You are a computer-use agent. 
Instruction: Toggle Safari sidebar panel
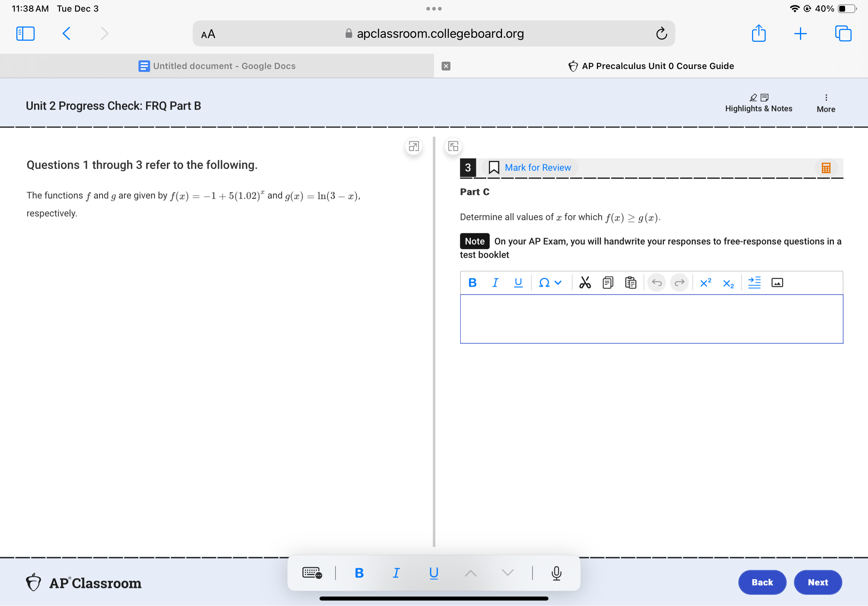point(25,34)
